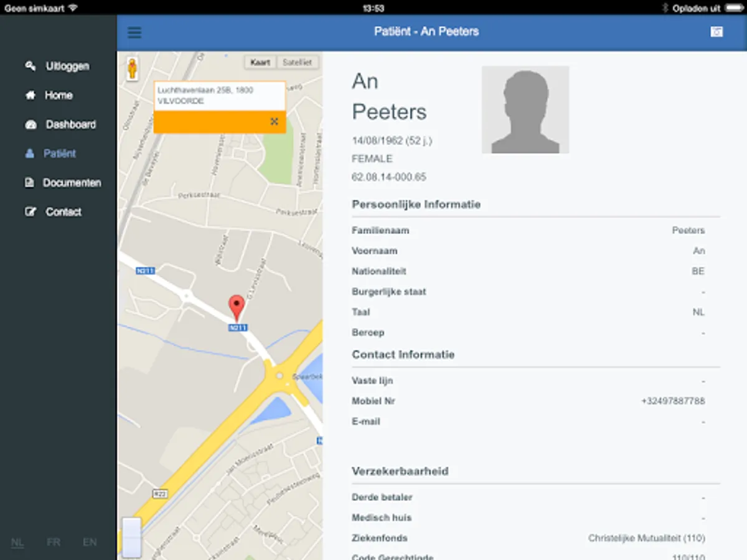Click the birthdate 14/08/1962 (52 j.)
747x560 pixels.
pos(392,141)
